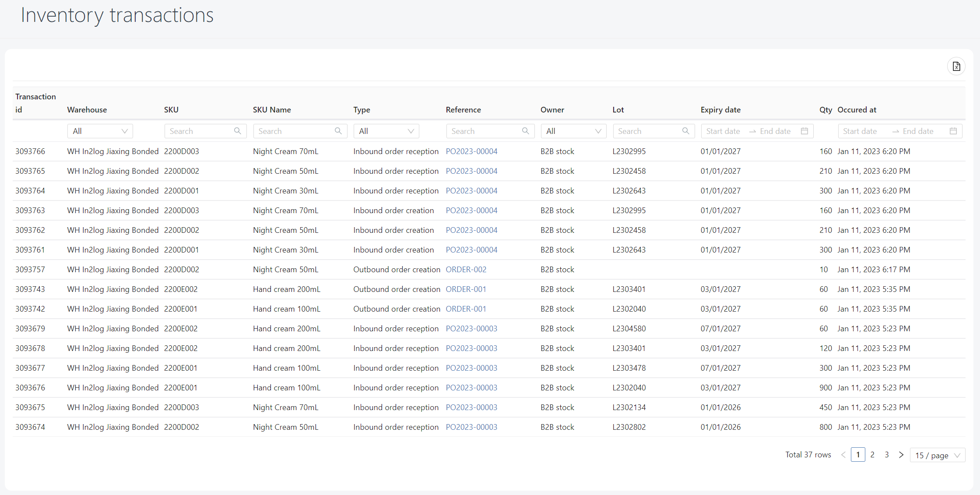Click search icon in Reference filter

click(525, 131)
